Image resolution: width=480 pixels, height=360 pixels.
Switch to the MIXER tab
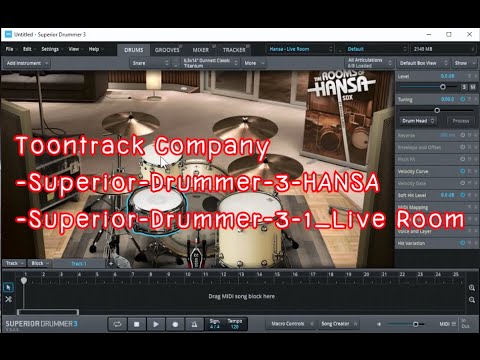pos(201,50)
